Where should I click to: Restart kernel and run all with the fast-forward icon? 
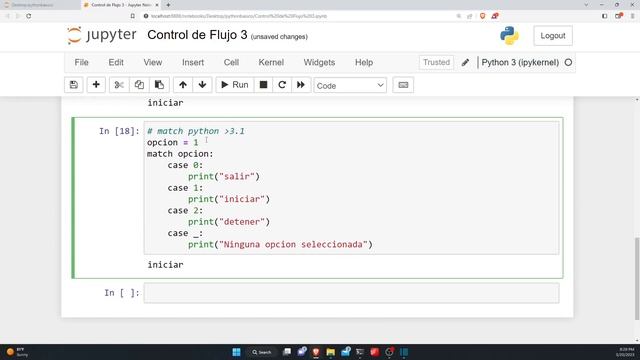pyautogui.click(x=301, y=85)
